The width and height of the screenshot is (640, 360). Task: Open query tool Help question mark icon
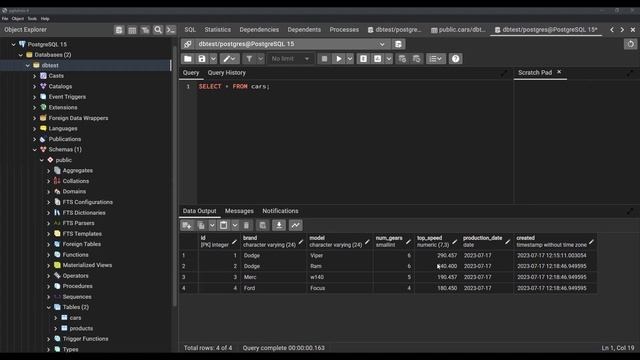[x=456, y=59]
